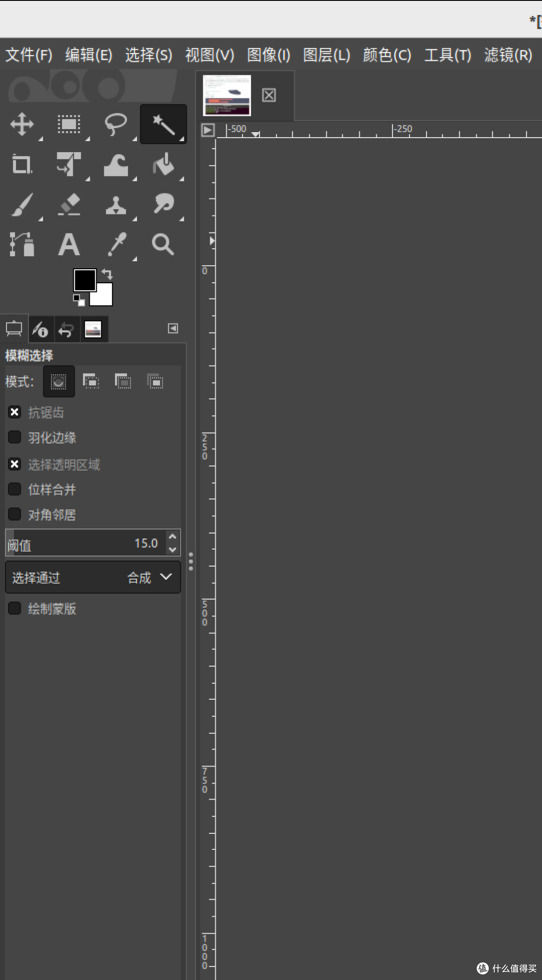Enable the 位样合并 checkbox
The width and height of the screenshot is (542, 980).
(x=15, y=489)
